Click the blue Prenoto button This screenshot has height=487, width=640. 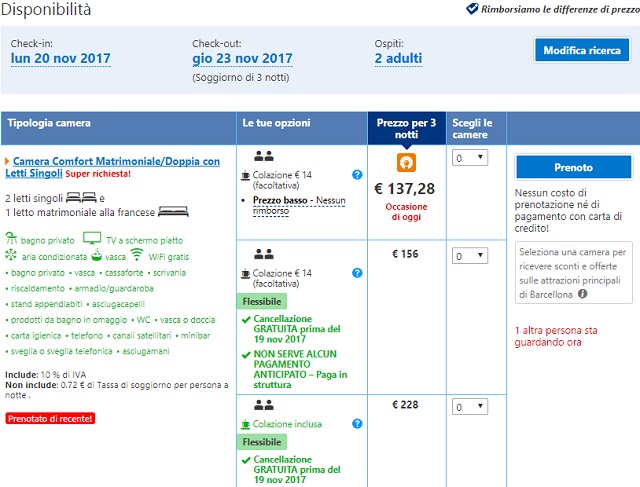coord(573,167)
